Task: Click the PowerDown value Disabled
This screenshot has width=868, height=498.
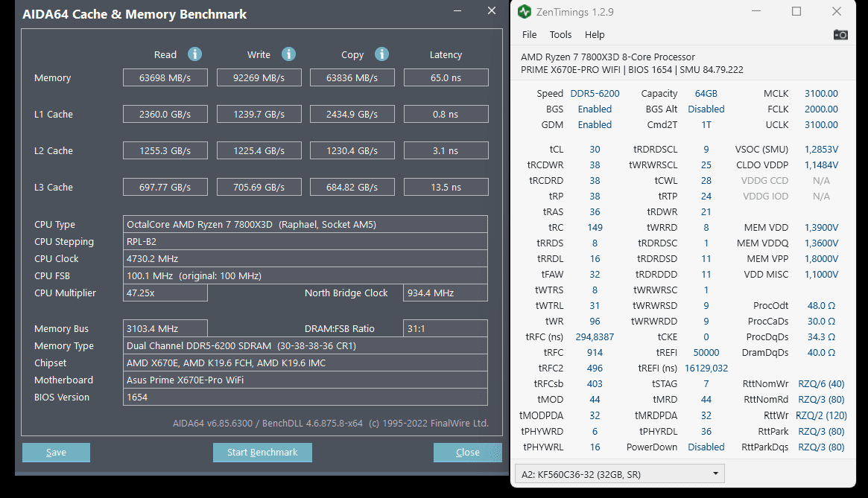Action: click(x=706, y=447)
